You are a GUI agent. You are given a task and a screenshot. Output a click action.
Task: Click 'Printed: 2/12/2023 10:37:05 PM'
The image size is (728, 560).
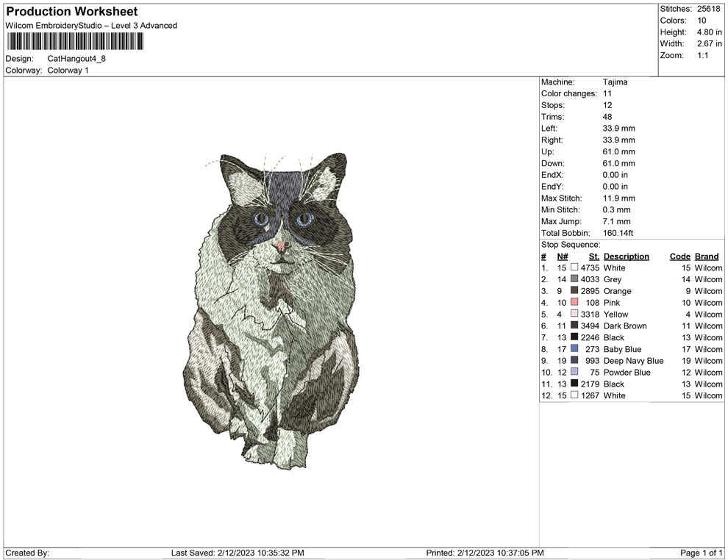485,553
